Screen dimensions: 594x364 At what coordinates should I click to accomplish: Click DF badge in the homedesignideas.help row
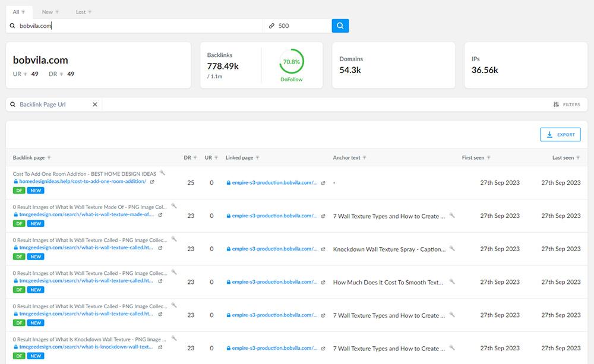19,191
